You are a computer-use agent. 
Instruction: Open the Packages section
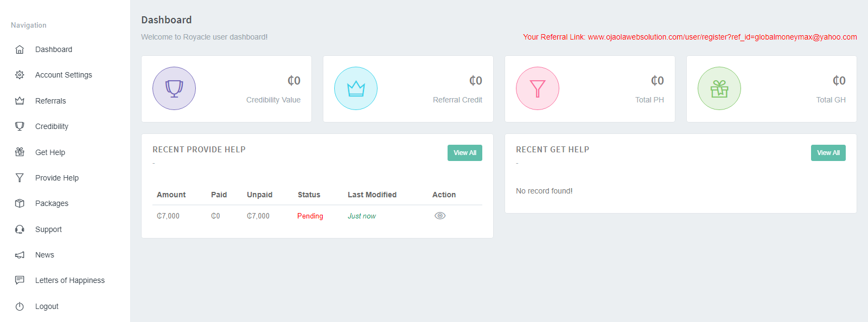[52, 203]
